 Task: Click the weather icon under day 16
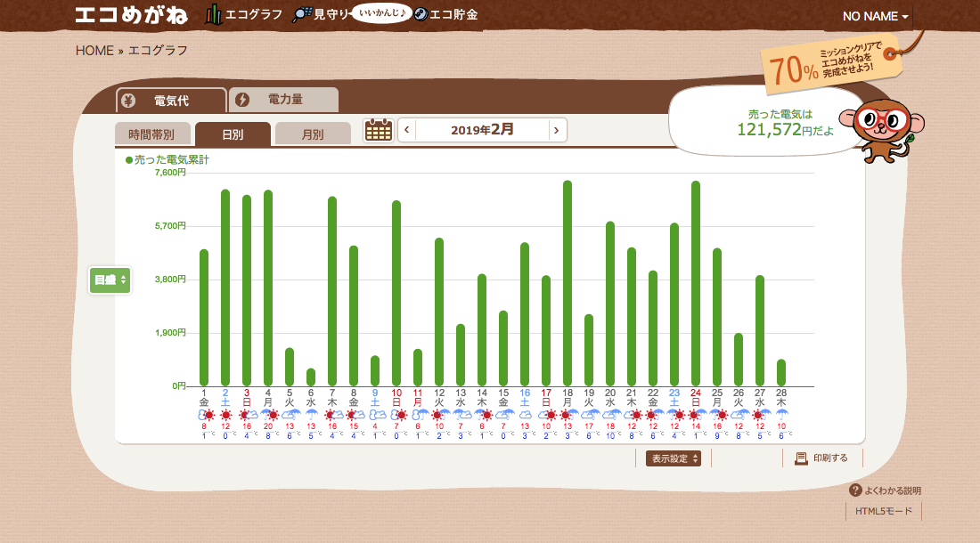pos(525,415)
